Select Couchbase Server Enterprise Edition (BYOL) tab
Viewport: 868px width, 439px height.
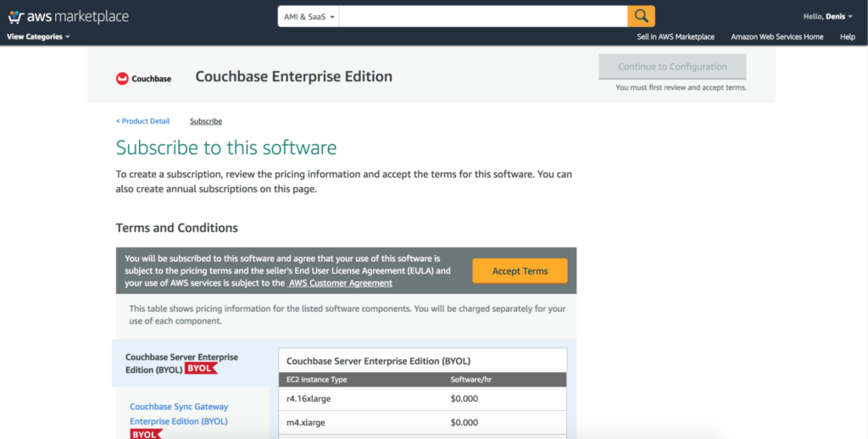(191, 364)
